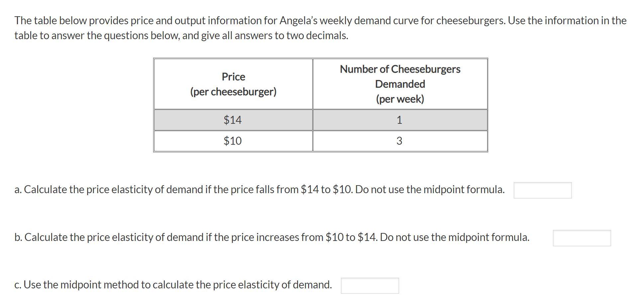Click the phrase 'per cheeseburger' in header

(233, 92)
